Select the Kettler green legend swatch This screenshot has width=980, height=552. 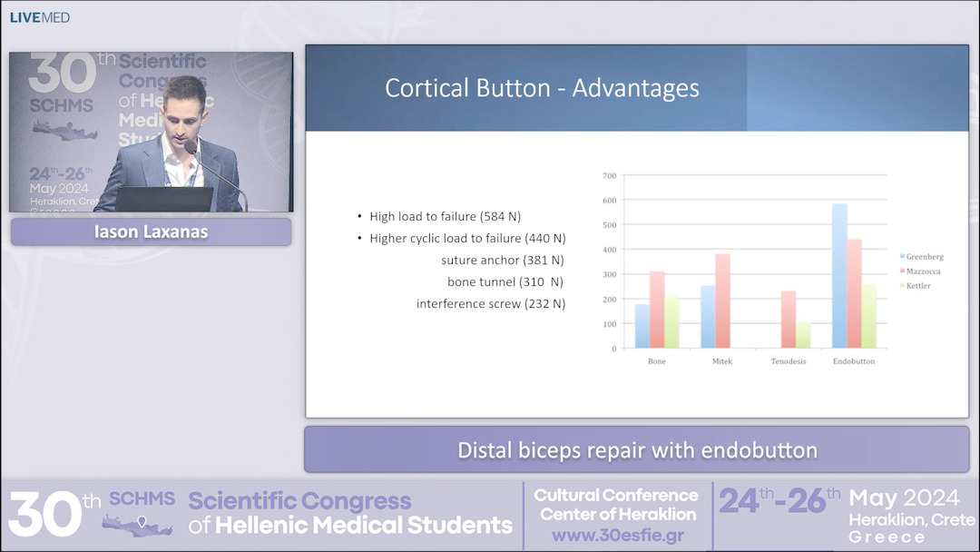coord(901,285)
